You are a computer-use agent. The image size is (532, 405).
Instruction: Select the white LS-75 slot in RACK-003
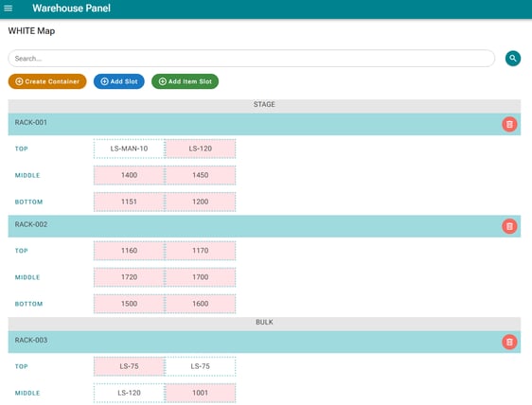pyautogui.click(x=200, y=366)
